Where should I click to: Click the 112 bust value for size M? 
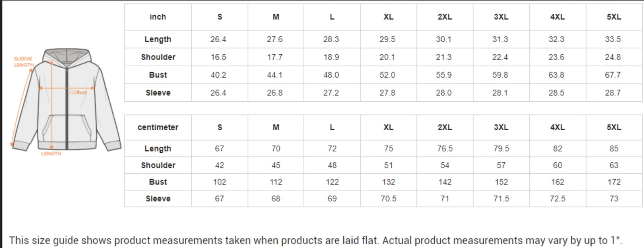[276, 182]
